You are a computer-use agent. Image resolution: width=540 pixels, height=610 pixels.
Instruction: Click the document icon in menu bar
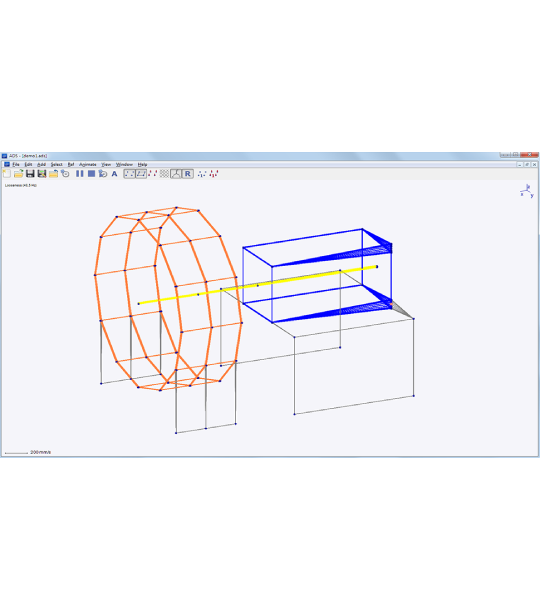click(x=7, y=165)
